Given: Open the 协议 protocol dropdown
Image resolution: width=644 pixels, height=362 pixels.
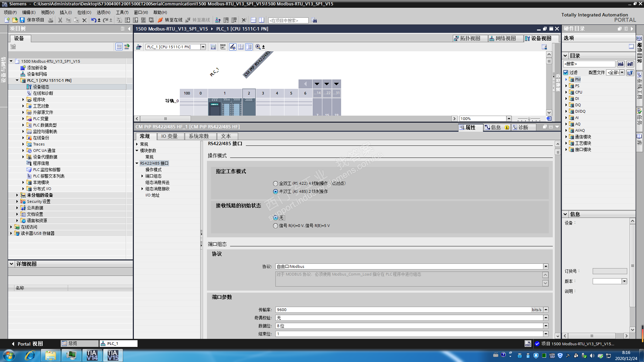Looking at the screenshot, I should click(x=546, y=267).
